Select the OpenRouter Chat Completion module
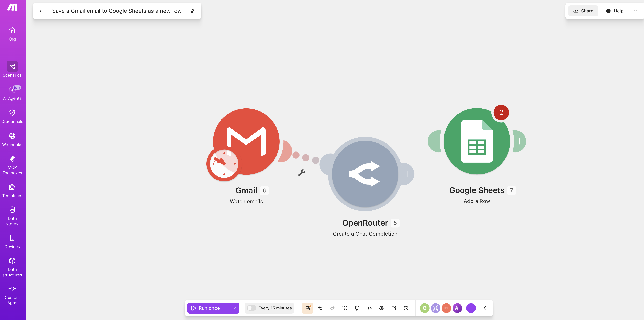Viewport: 644px width, 320px height. point(365,174)
